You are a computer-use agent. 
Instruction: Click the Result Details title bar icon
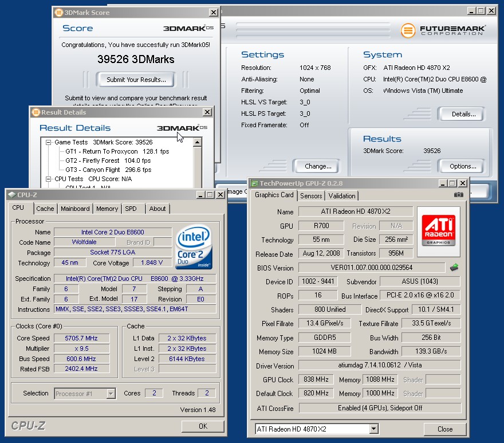point(36,112)
